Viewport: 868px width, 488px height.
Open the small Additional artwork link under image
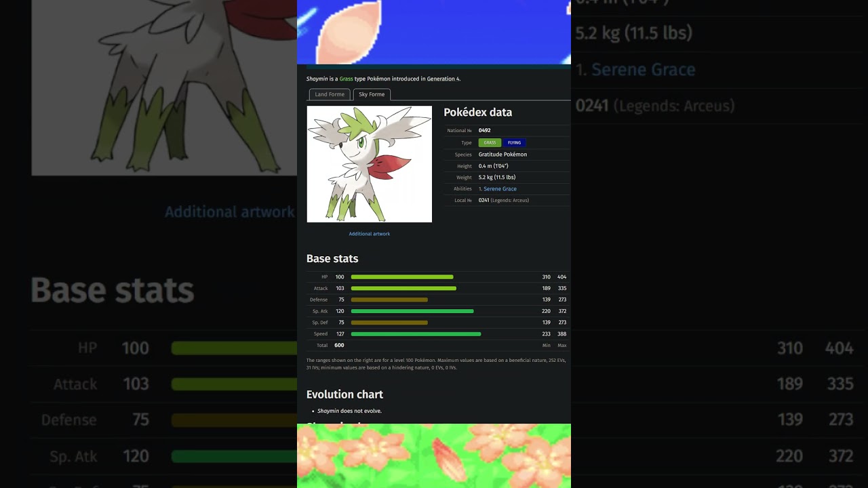[x=370, y=234]
